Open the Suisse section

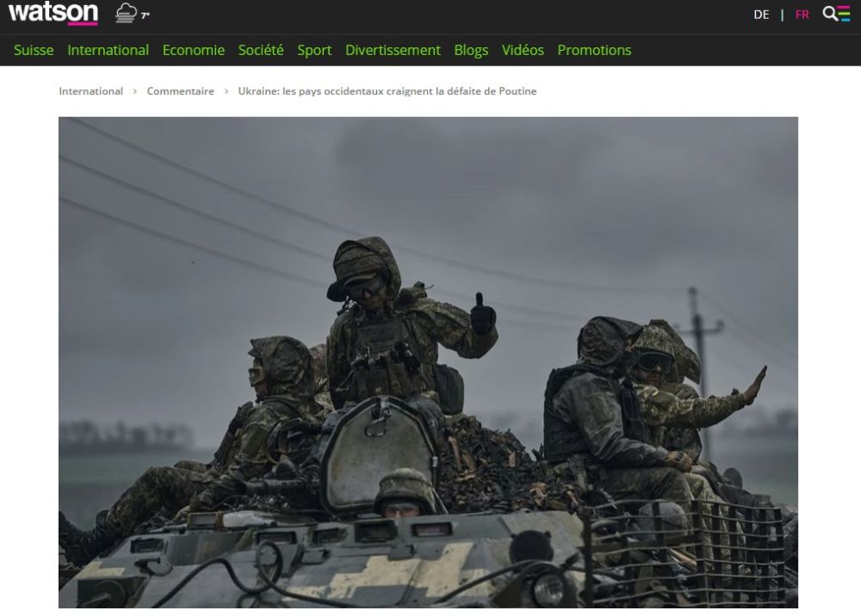[34, 50]
